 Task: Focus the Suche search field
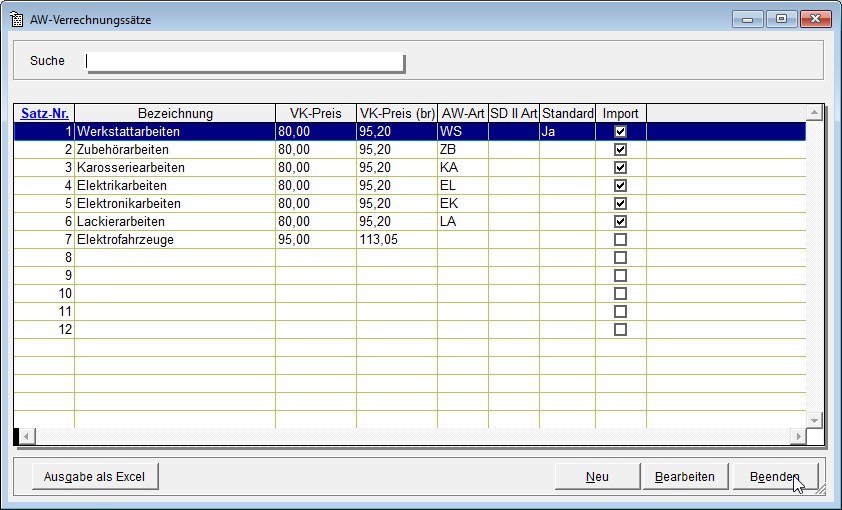tap(245, 62)
